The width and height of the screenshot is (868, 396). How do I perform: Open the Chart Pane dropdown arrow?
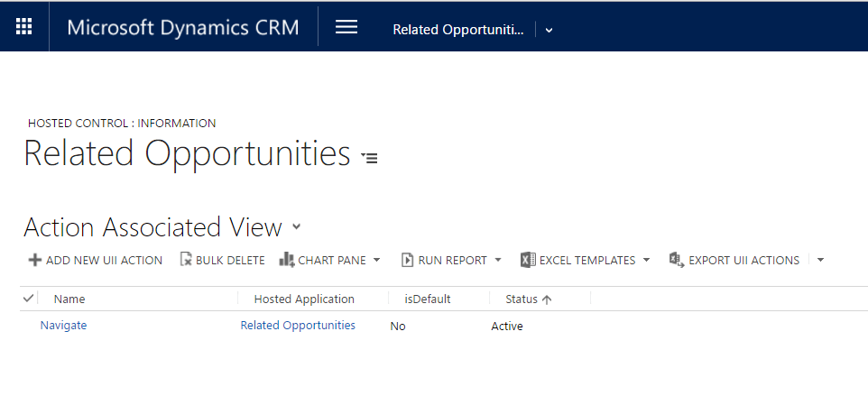(376, 260)
